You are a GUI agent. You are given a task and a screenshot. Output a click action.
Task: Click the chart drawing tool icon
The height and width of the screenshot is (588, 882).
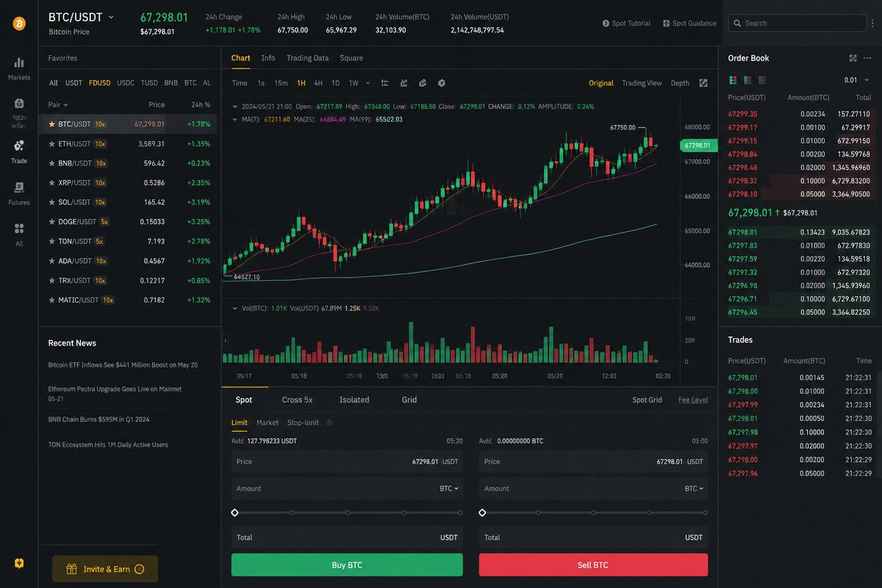click(x=404, y=83)
